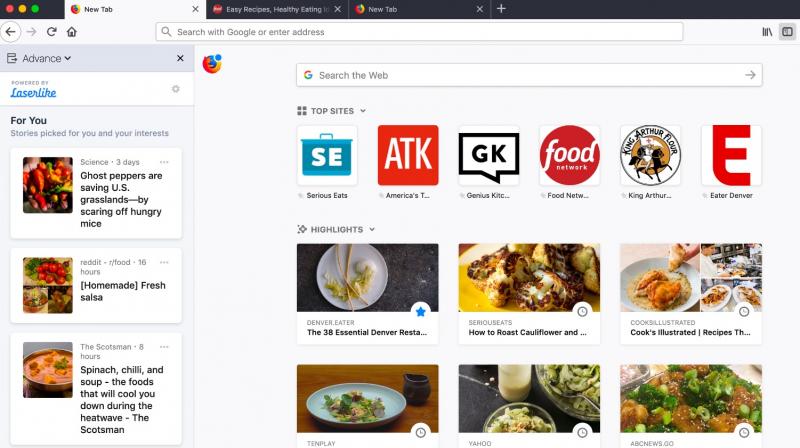The height and width of the screenshot is (448, 800).
Task: Click bookmark star on Denver Eater card
Action: tap(420, 311)
